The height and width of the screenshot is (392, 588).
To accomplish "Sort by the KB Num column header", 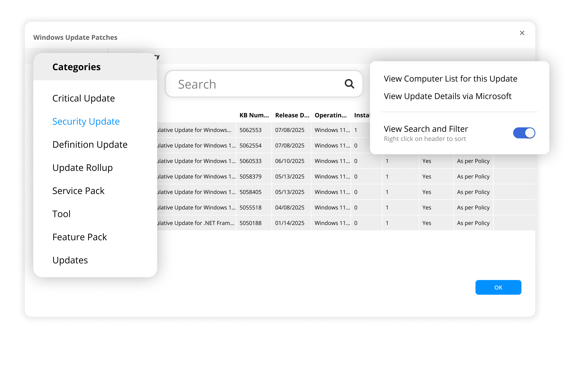I will tap(254, 115).
